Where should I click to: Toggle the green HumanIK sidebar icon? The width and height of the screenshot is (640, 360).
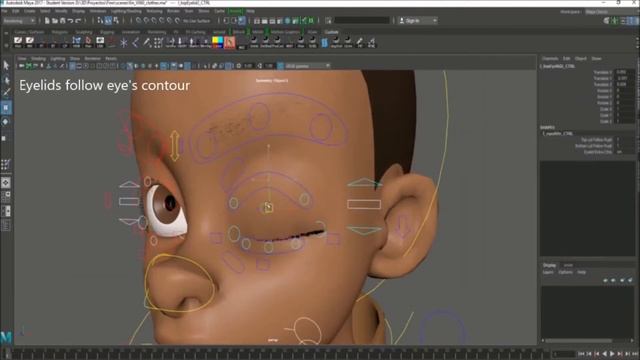tap(615, 20)
